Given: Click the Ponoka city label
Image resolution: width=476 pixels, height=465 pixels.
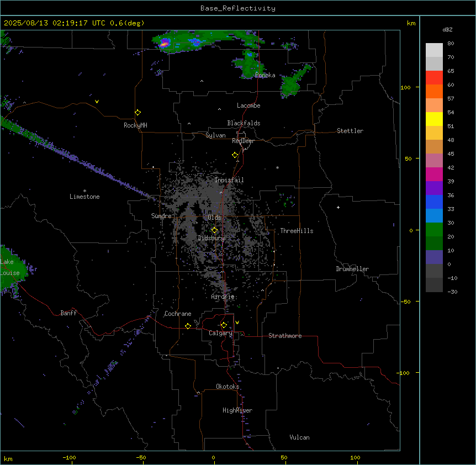Looking at the screenshot, I should 265,75.
